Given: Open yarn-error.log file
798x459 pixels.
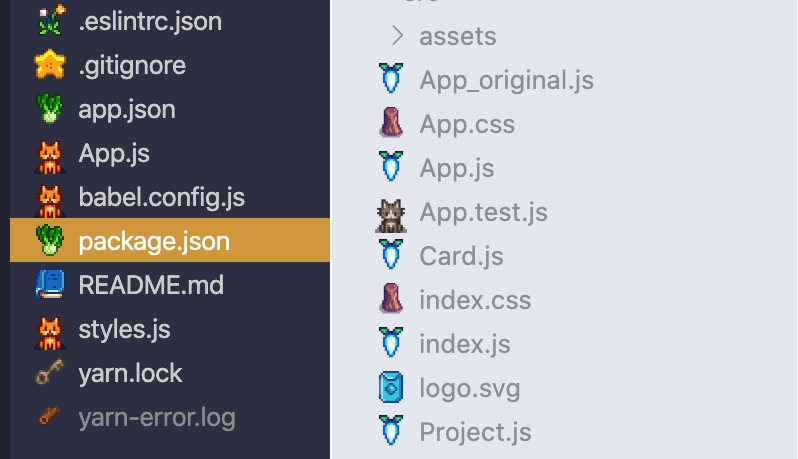Looking at the screenshot, I should pos(157,418).
